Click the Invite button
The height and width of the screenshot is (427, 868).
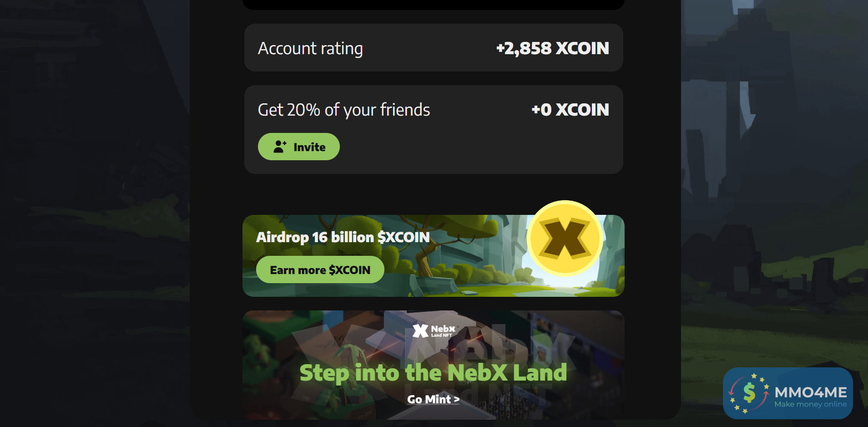click(x=298, y=147)
